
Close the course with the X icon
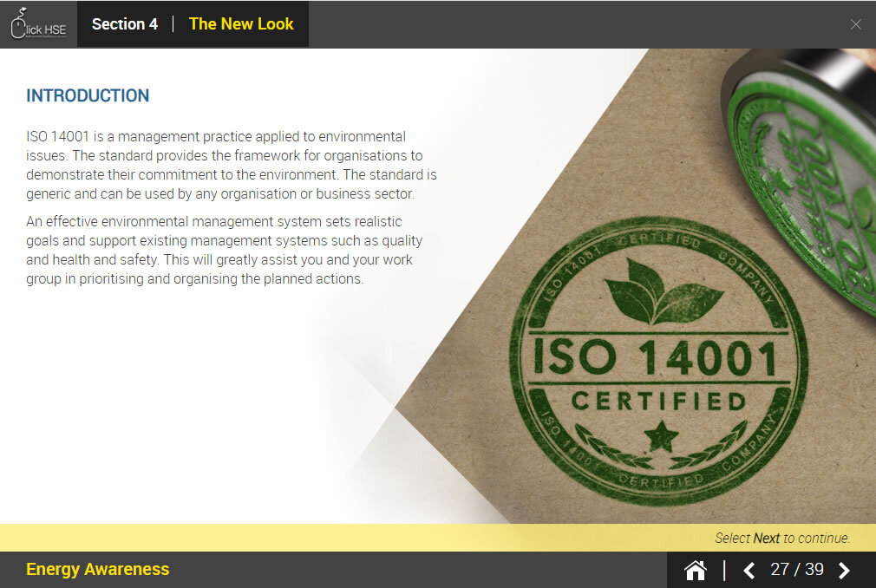point(855,24)
